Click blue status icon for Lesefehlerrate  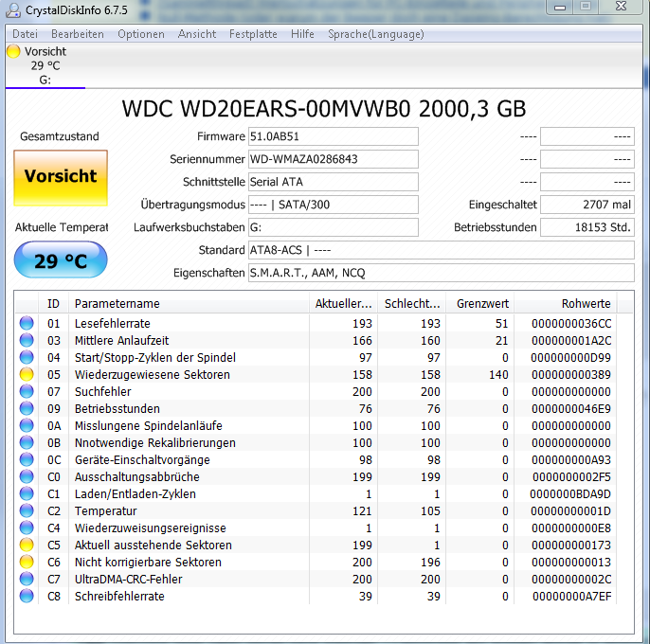(27, 323)
